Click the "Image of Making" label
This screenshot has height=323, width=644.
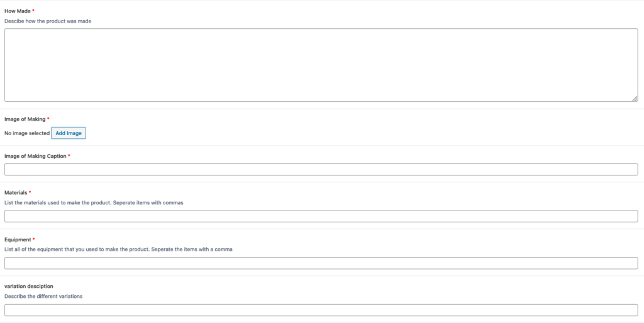pos(25,119)
